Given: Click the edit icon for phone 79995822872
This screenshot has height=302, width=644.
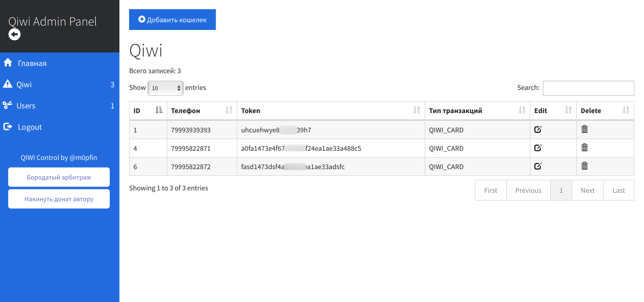Looking at the screenshot, I should (538, 166).
